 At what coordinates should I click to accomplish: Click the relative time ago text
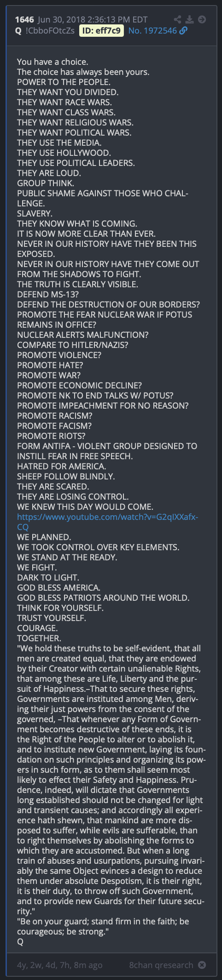point(59,965)
